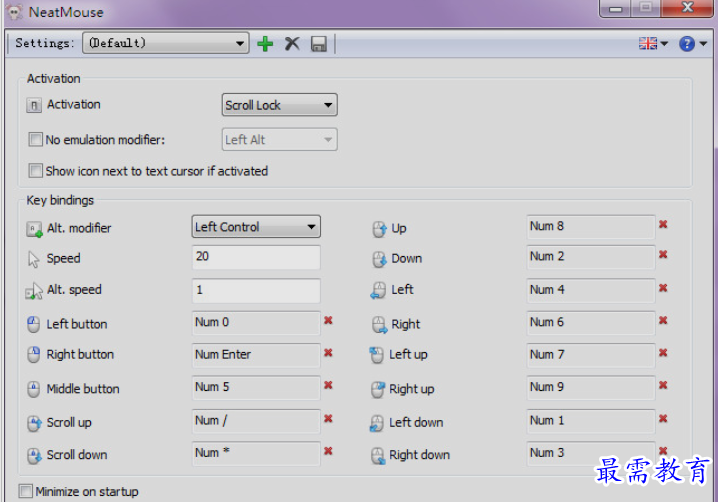Click the Middle button label
The height and width of the screenshot is (502, 718).
(x=83, y=389)
